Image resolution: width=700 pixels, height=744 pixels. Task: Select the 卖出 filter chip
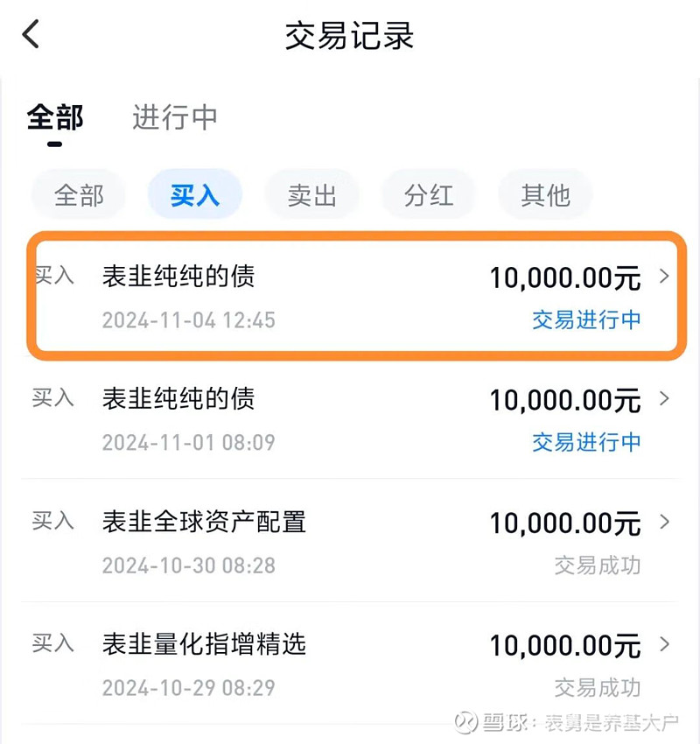[x=311, y=195]
